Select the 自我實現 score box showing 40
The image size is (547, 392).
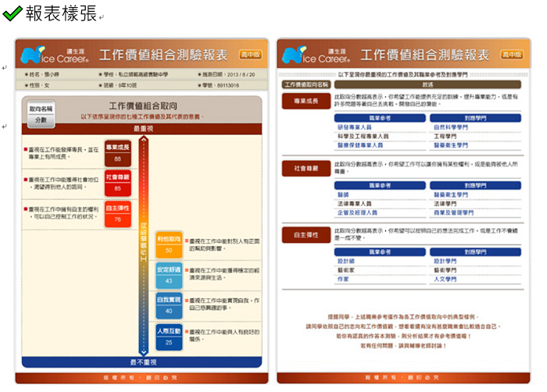coord(169,305)
